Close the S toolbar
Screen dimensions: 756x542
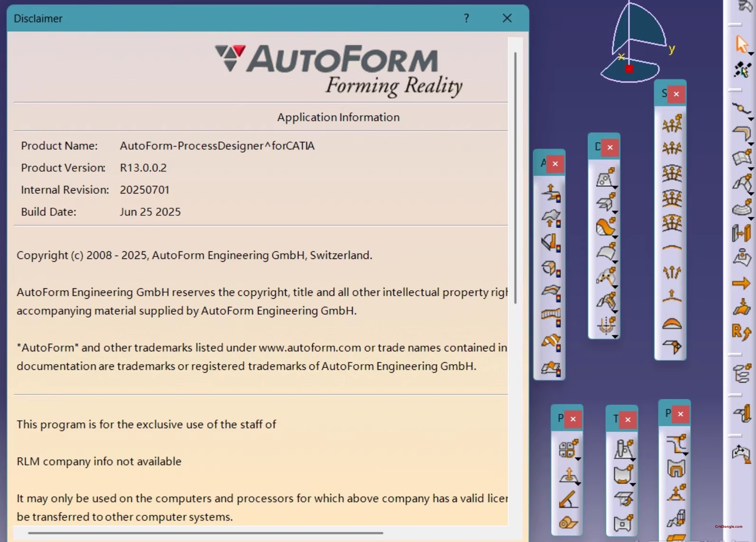pyautogui.click(x=676, y=94)
